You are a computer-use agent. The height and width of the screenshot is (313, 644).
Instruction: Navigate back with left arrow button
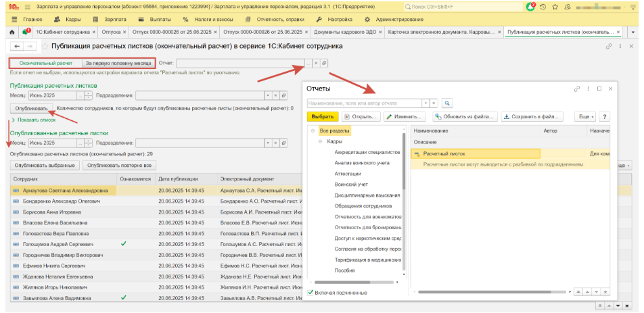pyautogui.click(x=17, y=47)
